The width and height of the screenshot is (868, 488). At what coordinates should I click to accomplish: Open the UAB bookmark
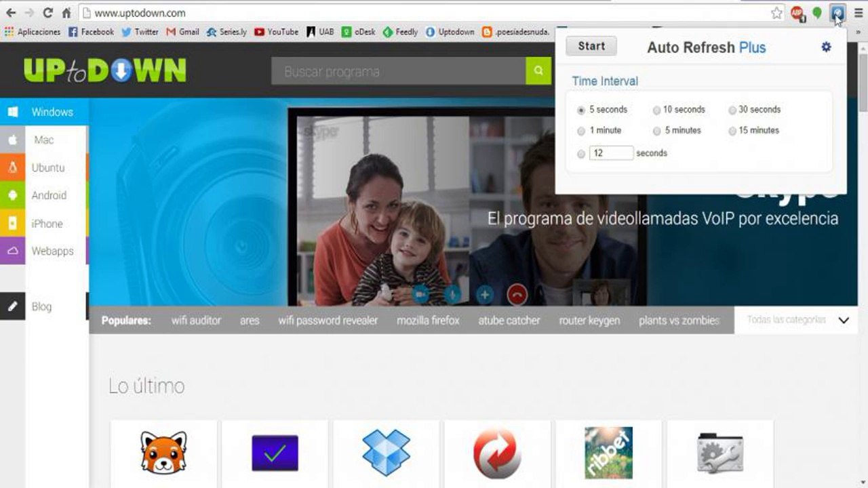pos(320,32)
